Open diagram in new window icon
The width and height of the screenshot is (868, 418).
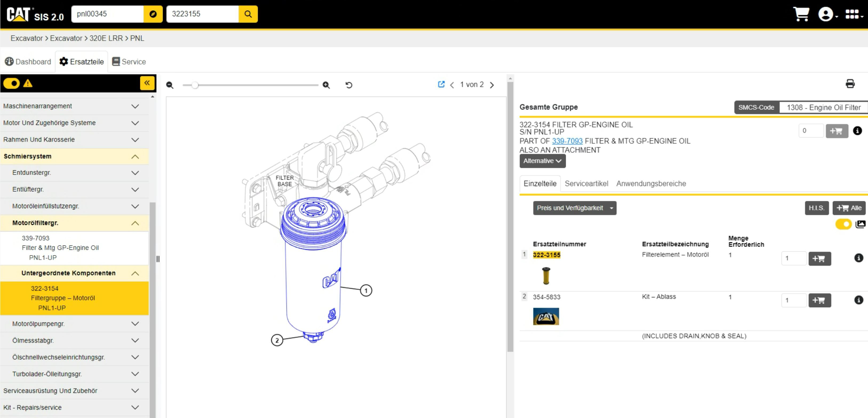(441, 85)
